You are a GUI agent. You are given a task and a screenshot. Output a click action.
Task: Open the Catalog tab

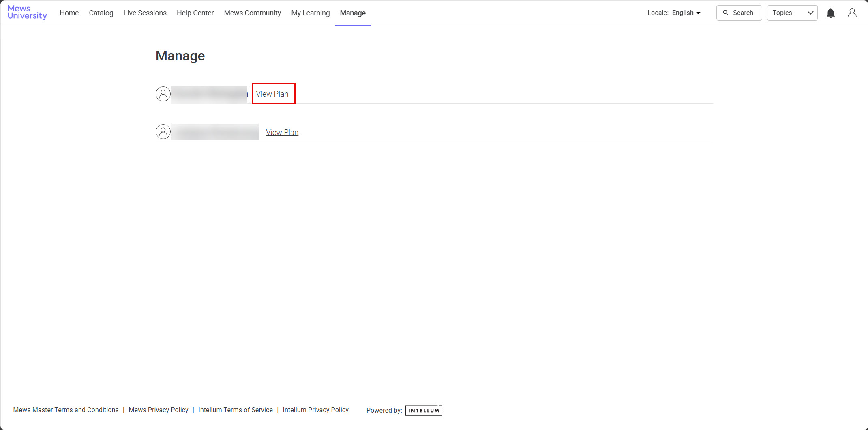coord(101,13)
